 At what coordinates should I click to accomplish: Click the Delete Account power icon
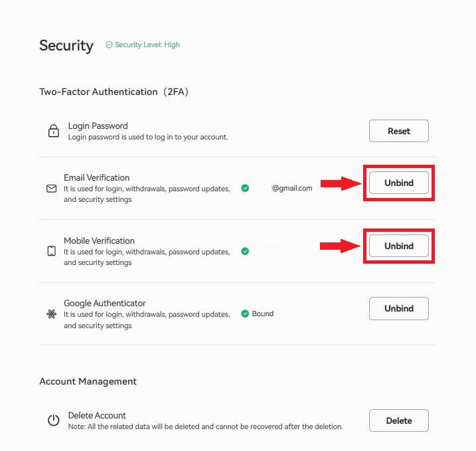54,420
